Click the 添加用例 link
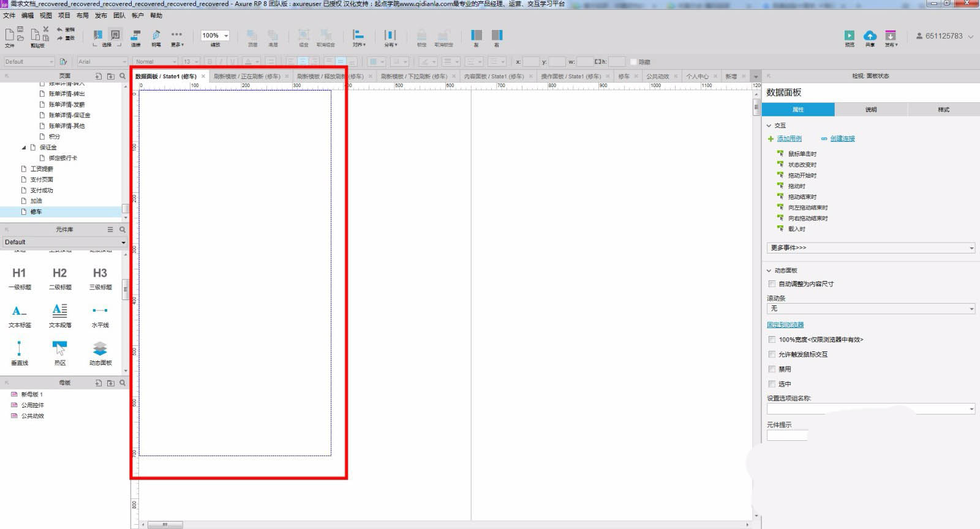Viewport: 980px width, 529px height. (x=789, y=139)
